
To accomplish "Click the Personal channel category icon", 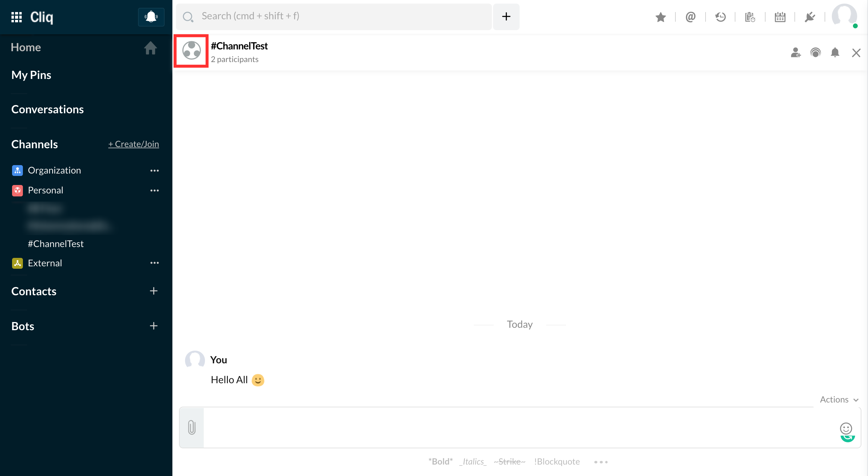I will [x=17, y=190].
